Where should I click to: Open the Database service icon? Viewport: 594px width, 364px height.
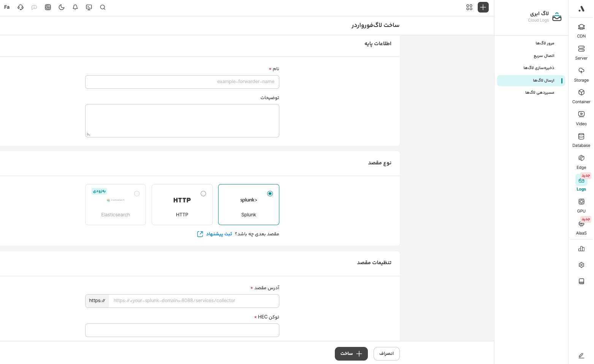581,139
